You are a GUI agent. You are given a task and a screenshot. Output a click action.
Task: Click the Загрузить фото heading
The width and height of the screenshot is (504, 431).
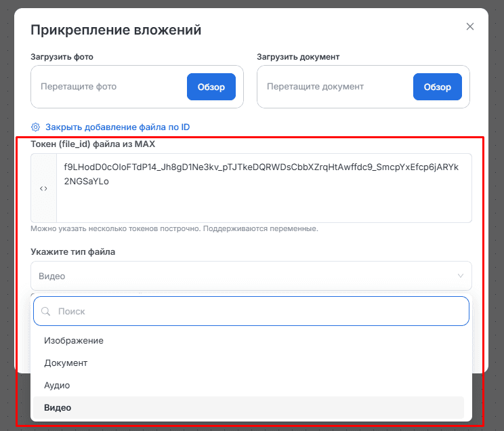[x=62, y=57]
